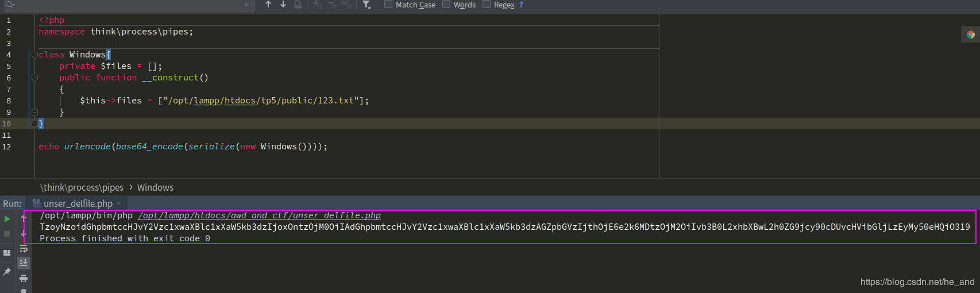
Task: Toggle scroll to end icon
Action: [x=24, y=263]
